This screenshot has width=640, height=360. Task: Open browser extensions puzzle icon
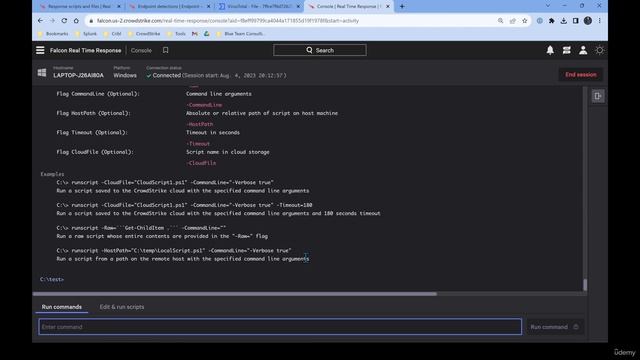[552, 20]
